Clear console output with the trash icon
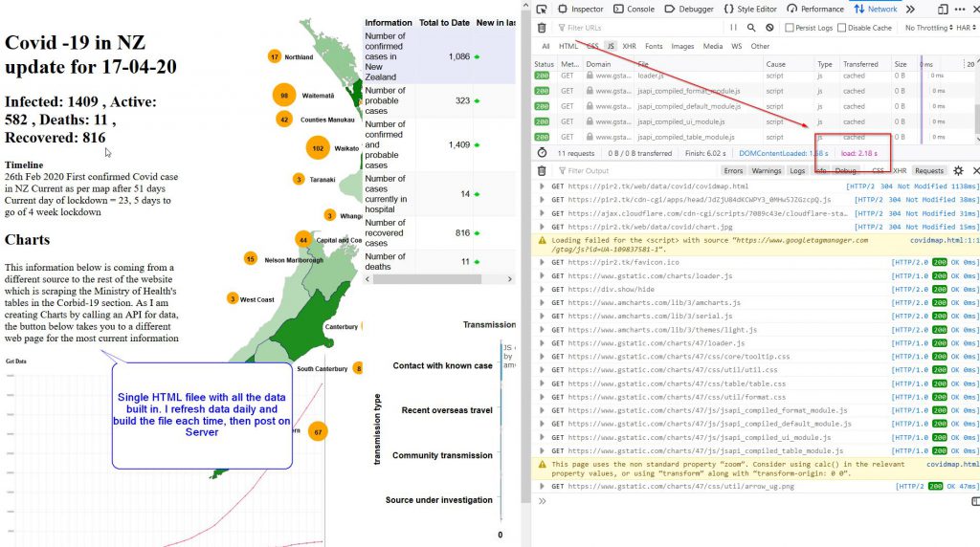 point(543,170)
